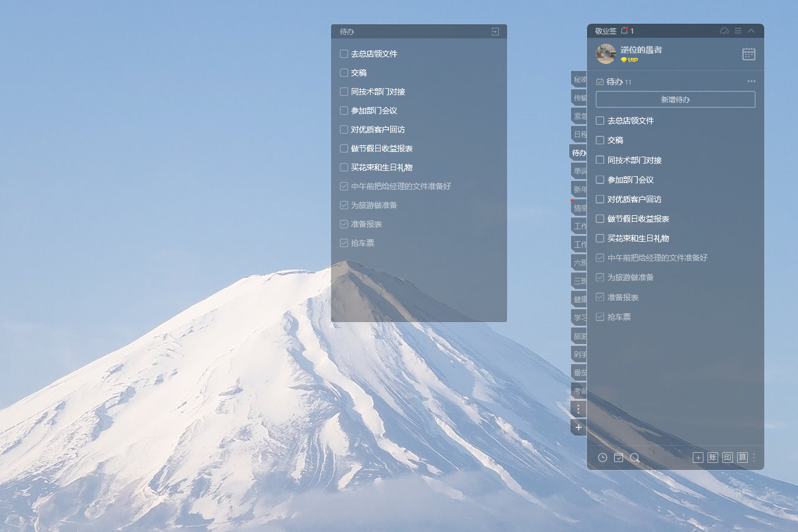Uncheck 抢车票 in the main 敬业签 panel
Screen dimensions: 798x532
tap(600, 317)
